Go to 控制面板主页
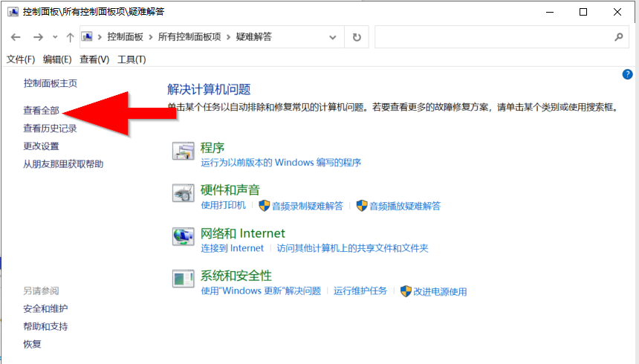 pyautogui.click(x=50, y=83)
